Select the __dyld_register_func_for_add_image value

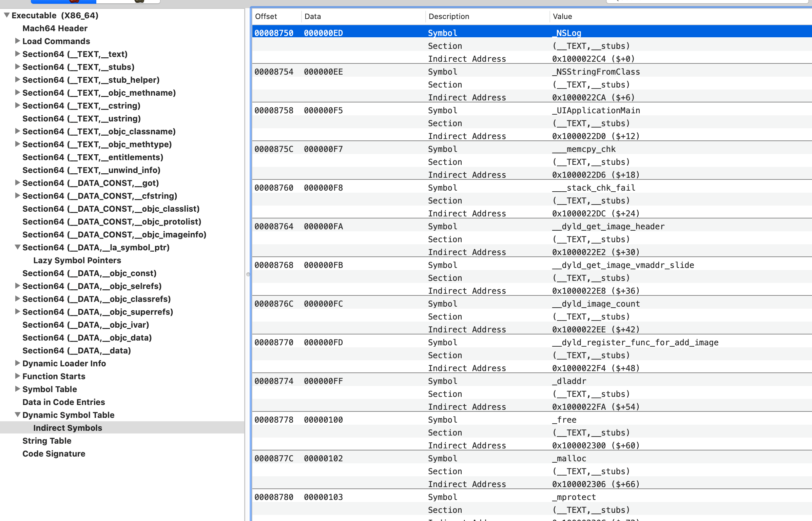pos(635,343)
